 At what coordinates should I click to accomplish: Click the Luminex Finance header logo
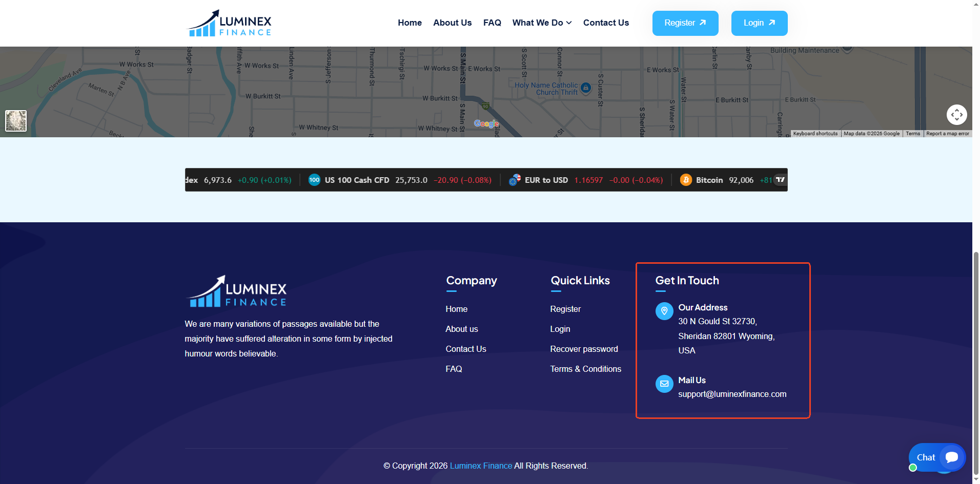(230, 24)
